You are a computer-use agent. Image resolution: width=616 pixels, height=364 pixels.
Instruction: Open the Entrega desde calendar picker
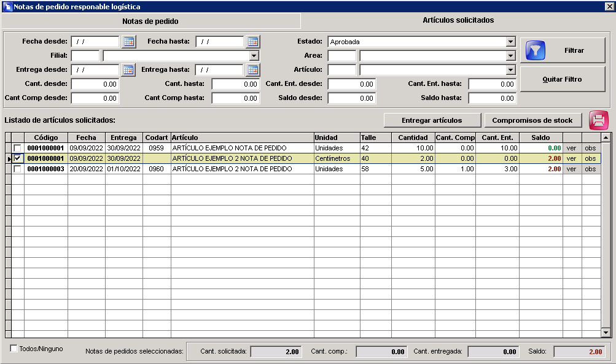click(x=129, y=70)
